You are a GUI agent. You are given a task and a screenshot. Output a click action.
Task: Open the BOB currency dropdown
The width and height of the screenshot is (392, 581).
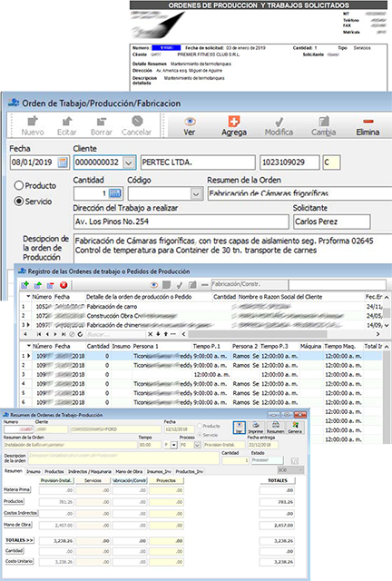pos(300,470)
